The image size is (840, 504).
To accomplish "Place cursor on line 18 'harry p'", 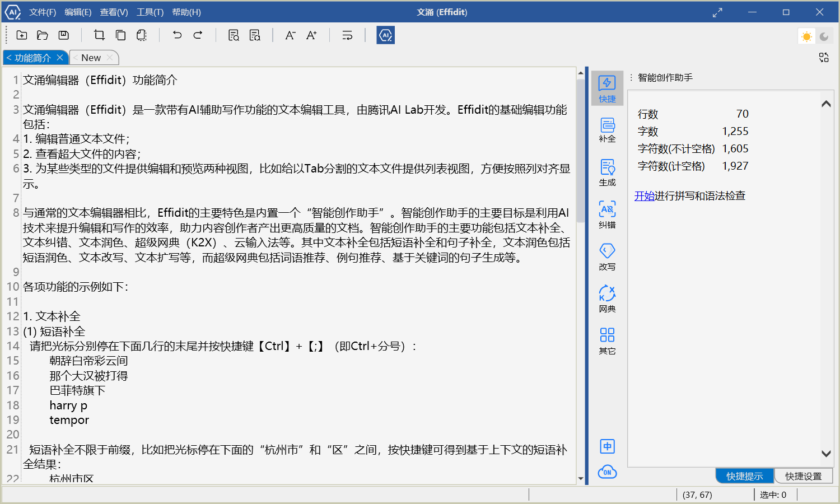I will [x=68, y=405].
